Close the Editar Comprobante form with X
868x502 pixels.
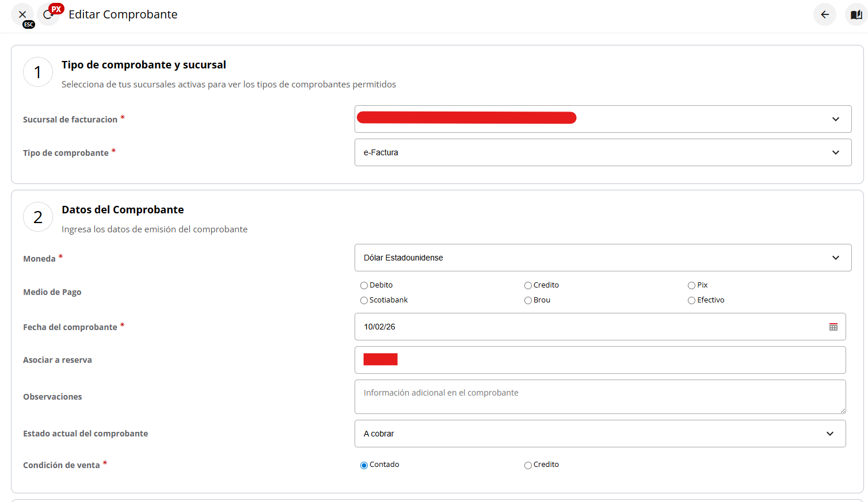pyautogui.click(x=22, y=14)
